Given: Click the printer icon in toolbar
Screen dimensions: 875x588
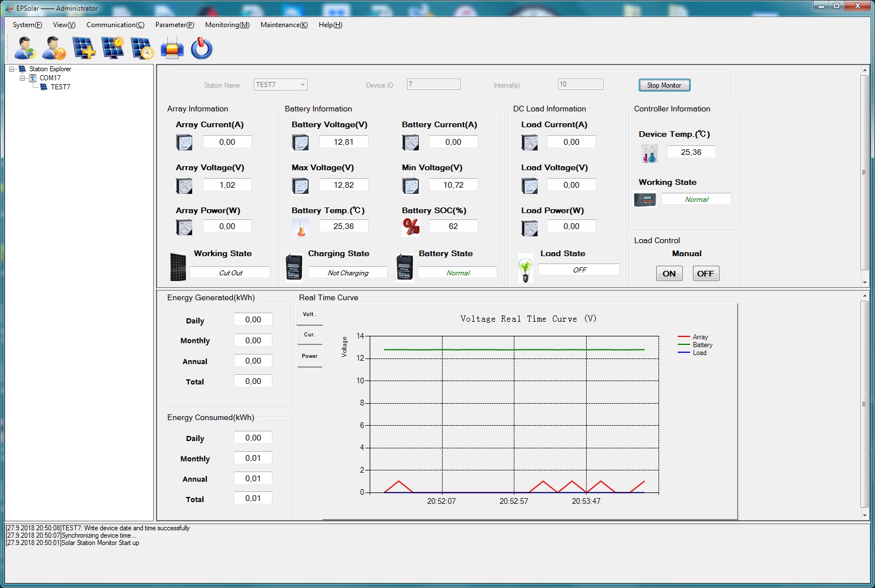Looking at the screenshot, I should [172, 48].
